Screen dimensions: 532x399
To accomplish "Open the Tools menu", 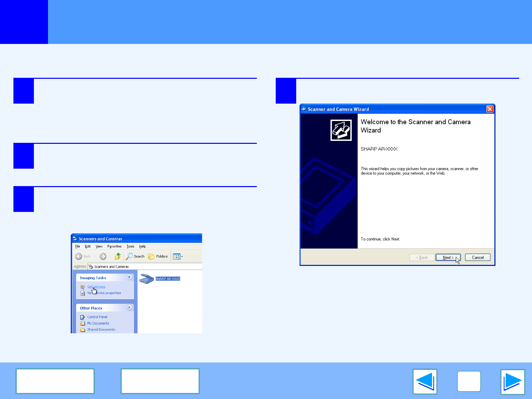I will click(x=130, y=246).
